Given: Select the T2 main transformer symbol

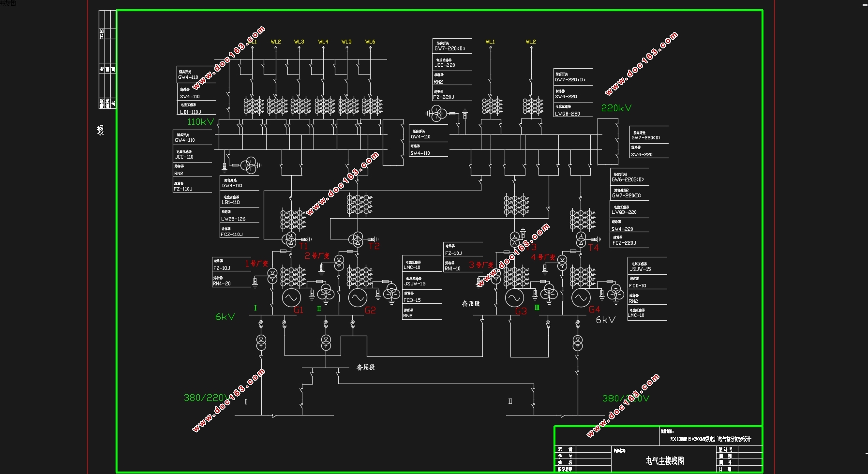Looking at the screenshot, I should coord(357,239).
